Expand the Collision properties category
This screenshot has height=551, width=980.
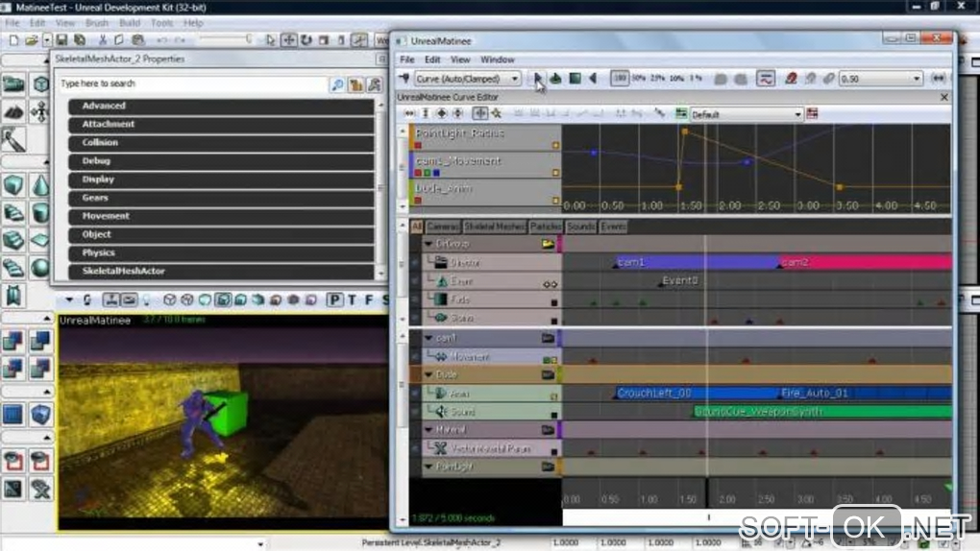pos(221,142)
